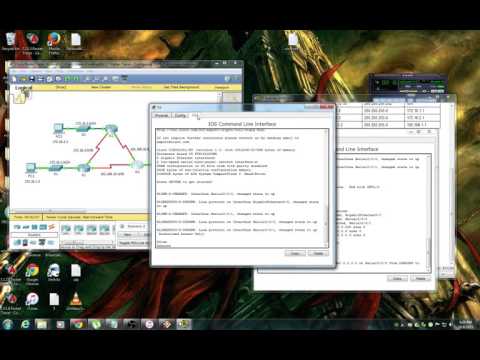Click the Toggle PDU List Window button
The height and width of the screenshot is (360, 480).
(133, 243)
